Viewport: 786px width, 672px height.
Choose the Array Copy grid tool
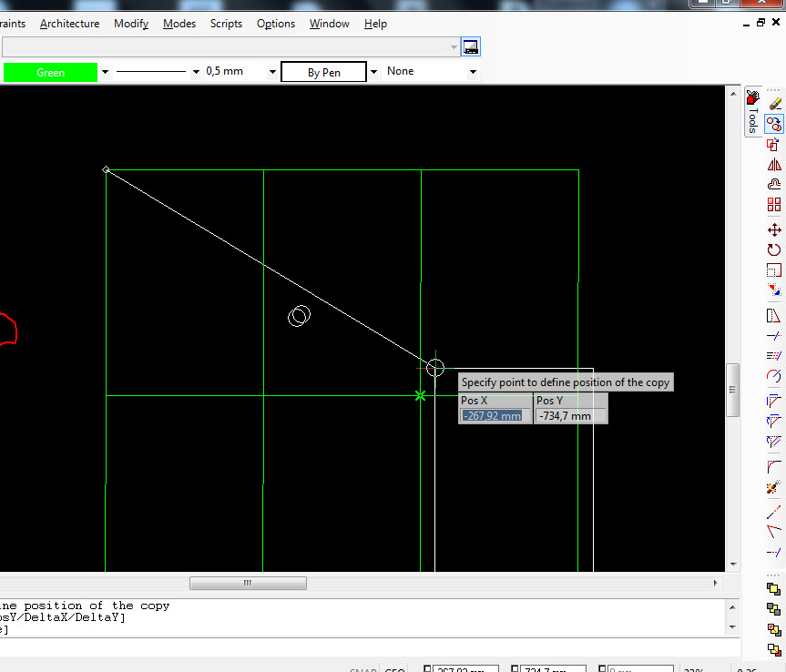pyautogui.click(x=774, y=205)
